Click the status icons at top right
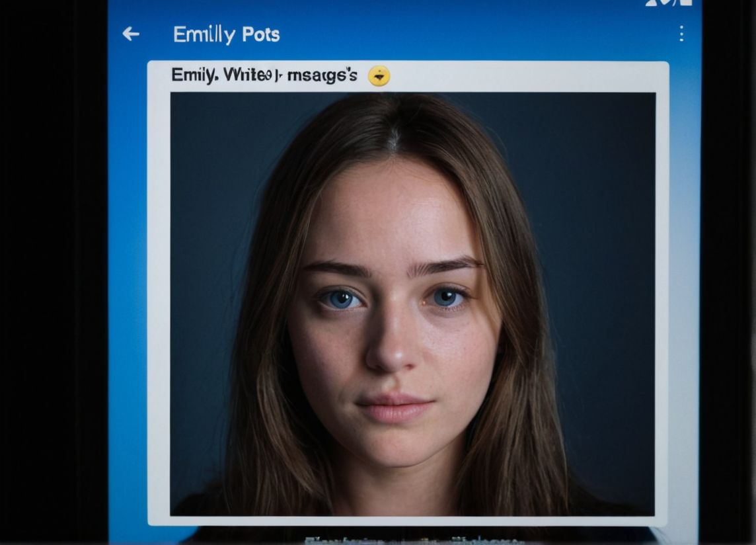Screen dimensions: 756x545 coord(669,3)
